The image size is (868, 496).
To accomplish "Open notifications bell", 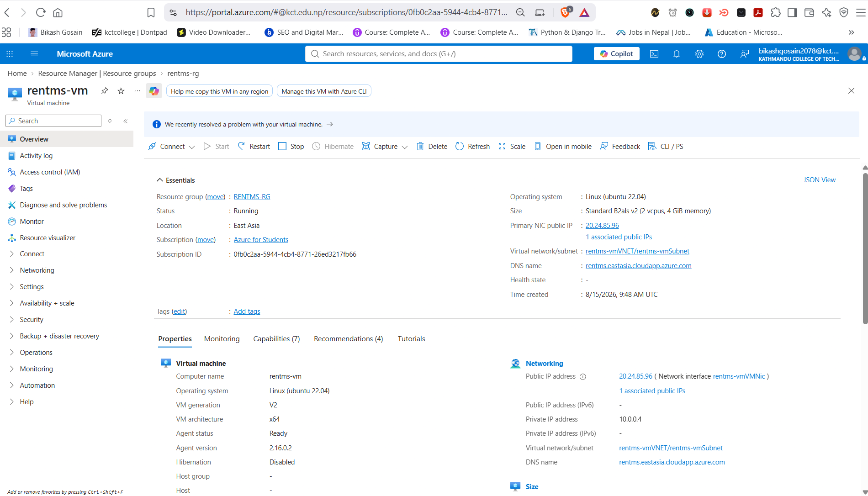I will coord(677,54).
